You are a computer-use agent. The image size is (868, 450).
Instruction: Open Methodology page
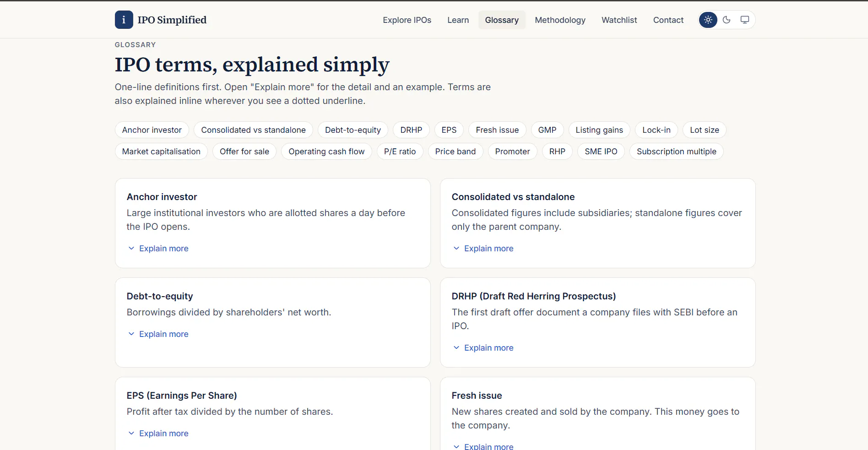point(560,20)
